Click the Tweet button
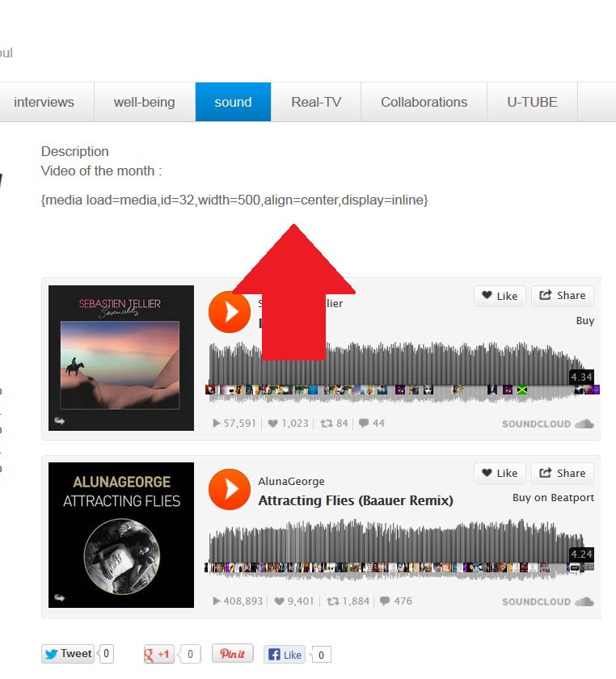 [x=68, y=654]
